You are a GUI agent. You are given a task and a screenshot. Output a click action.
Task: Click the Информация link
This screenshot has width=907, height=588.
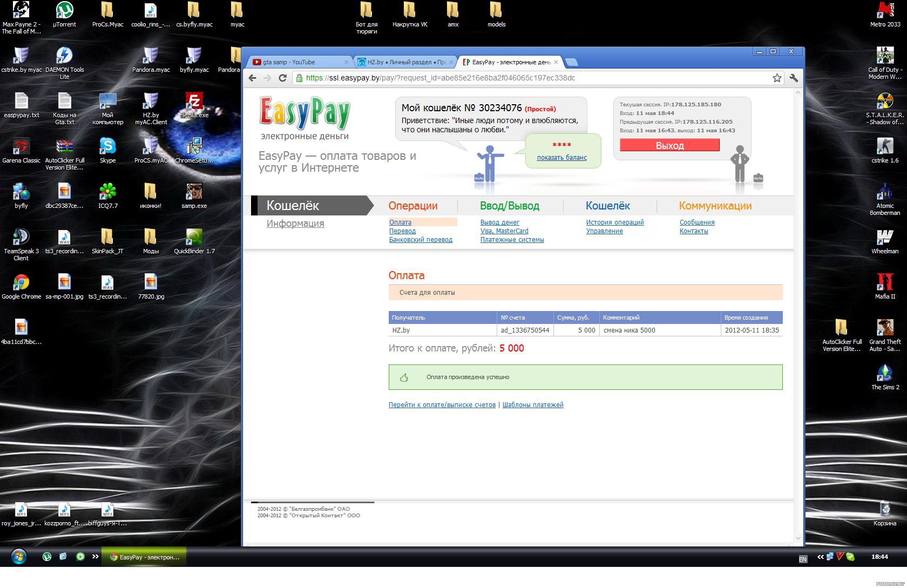click(295, 224)
